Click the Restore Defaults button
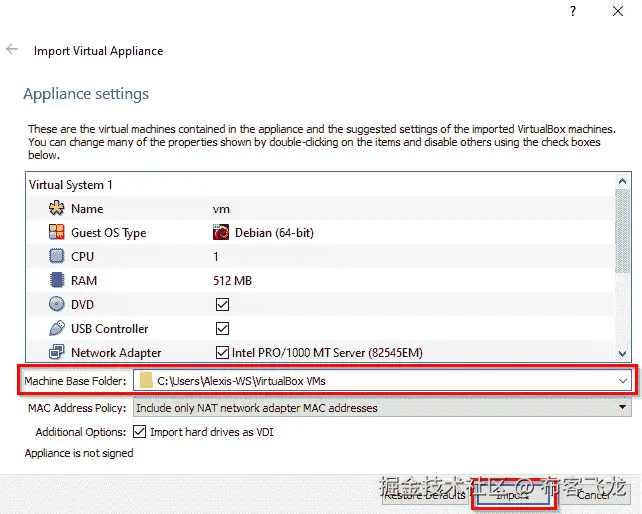Viewport: 642px width, 514px height. (425, 495)
